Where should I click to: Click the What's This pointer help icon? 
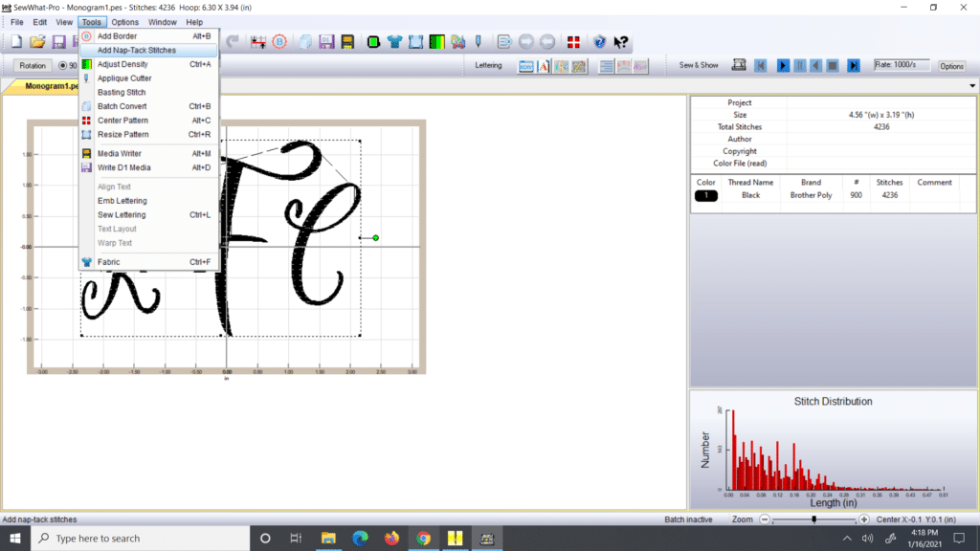[x=620, y=42]
